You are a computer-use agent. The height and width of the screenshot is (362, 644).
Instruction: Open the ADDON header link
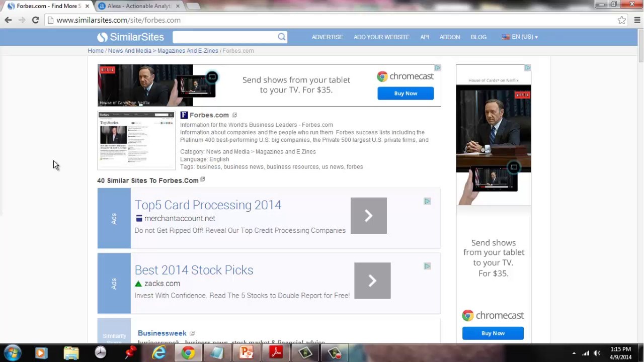[x=450, y=37]
